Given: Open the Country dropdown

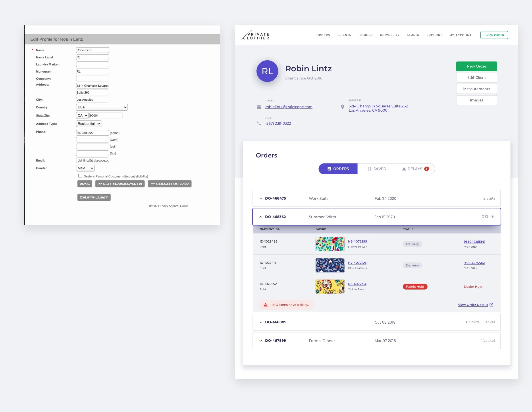Looking at the screenshot, I should point(102,107).
